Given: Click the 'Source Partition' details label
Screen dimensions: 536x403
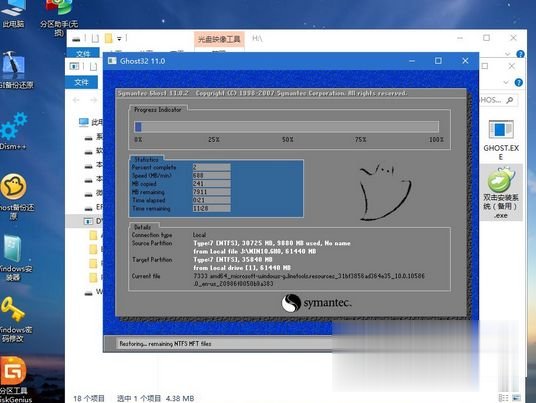Looking at the screenshot, I should coord(152,243).
